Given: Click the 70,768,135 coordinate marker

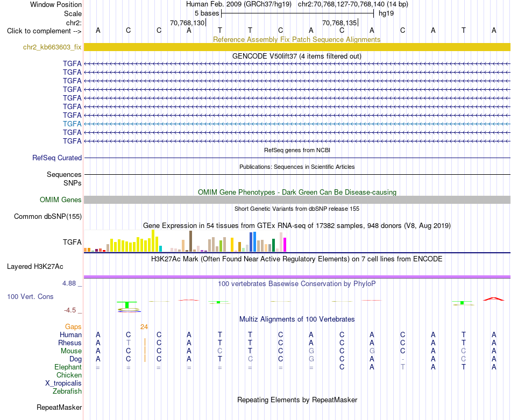Looking at the screenshot, I should [x=339, y=23].
